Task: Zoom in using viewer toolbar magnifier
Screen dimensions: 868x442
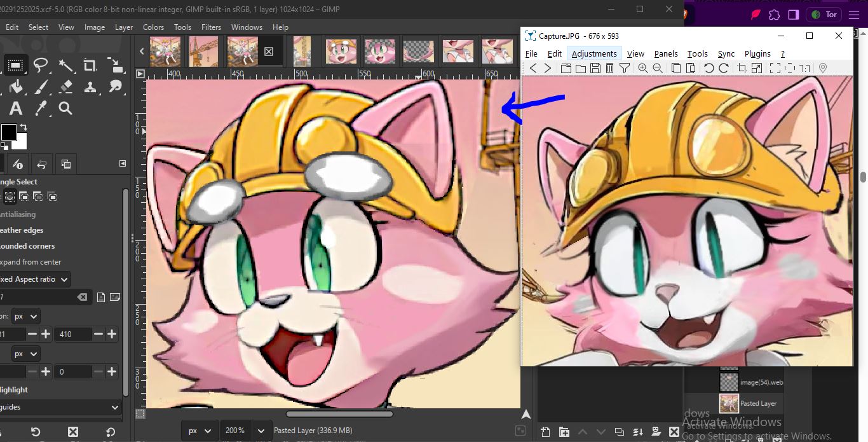Action: click(643, 68)
